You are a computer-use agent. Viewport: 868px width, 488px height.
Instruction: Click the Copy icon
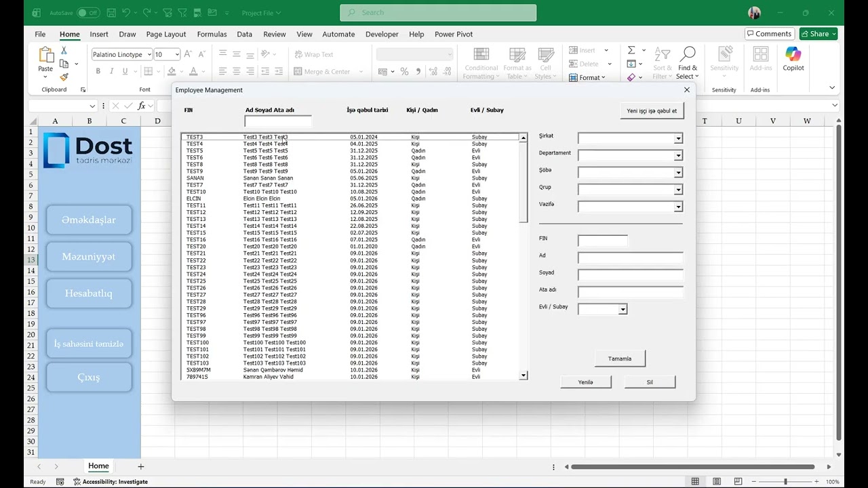[64, 64]
